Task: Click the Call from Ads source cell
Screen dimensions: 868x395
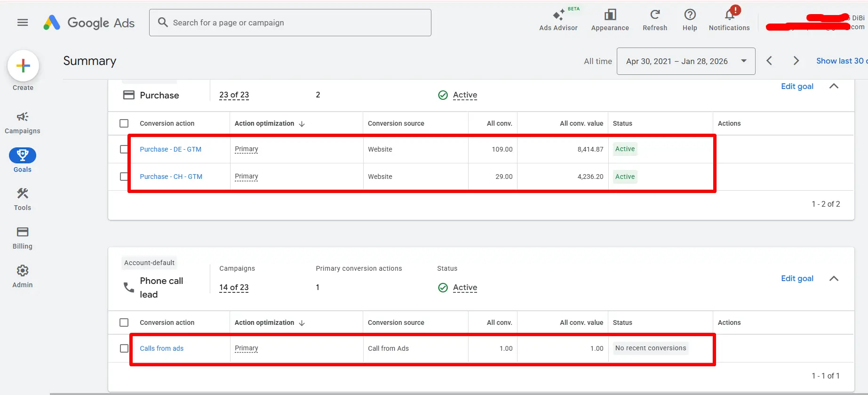Action: (x=388, y=348)
